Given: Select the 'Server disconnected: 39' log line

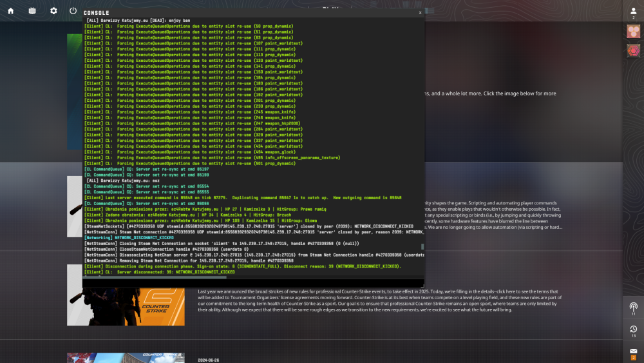Looking at the screenshot, I should click(159, 272).
